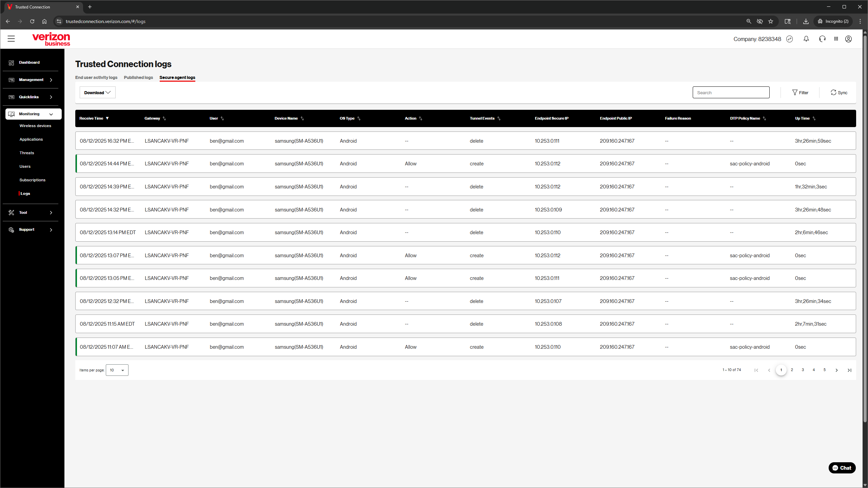Click the Incognito (2) indicator

(833, 21)
